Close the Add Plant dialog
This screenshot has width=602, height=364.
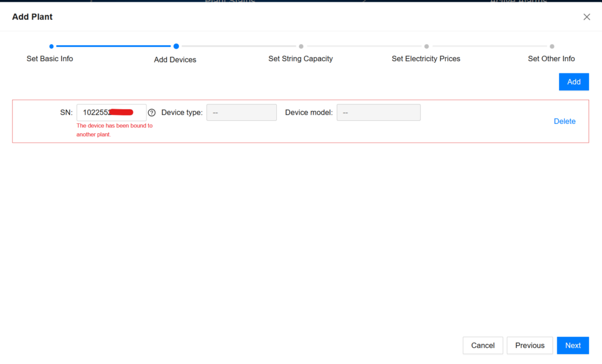(586, 17)
